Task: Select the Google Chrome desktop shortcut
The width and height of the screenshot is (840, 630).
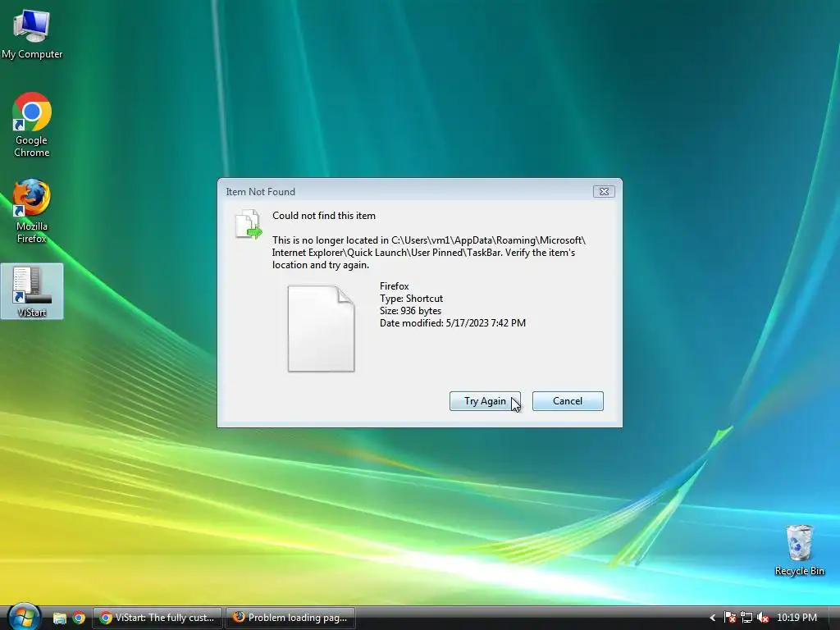Action: pyautogui.click(x=32, y=125)
